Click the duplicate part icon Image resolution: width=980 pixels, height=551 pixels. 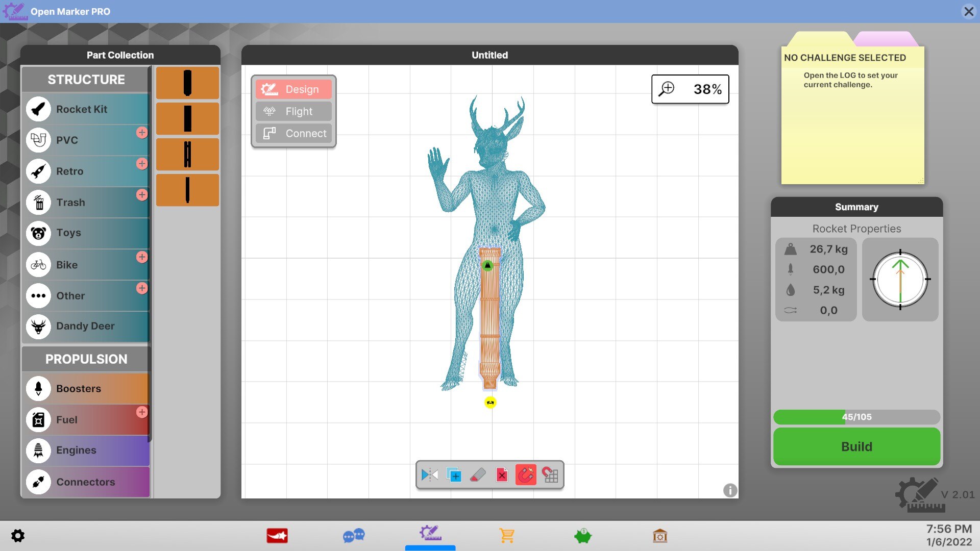(453, 475)
